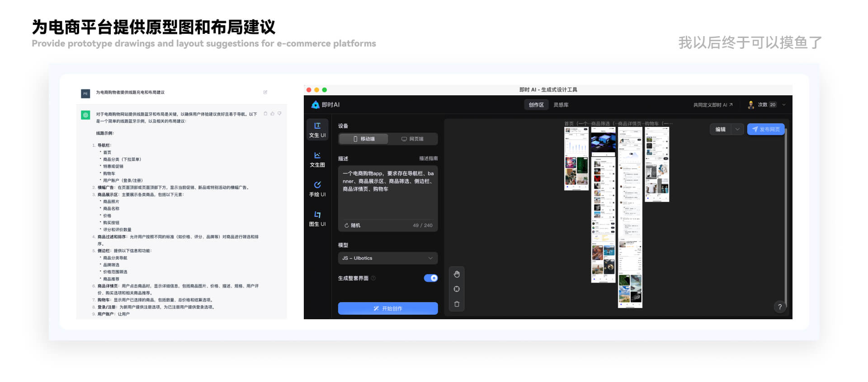Select the 文生 UI tool in sidebar
Screen dimensions: 868x382
[317, 130]
